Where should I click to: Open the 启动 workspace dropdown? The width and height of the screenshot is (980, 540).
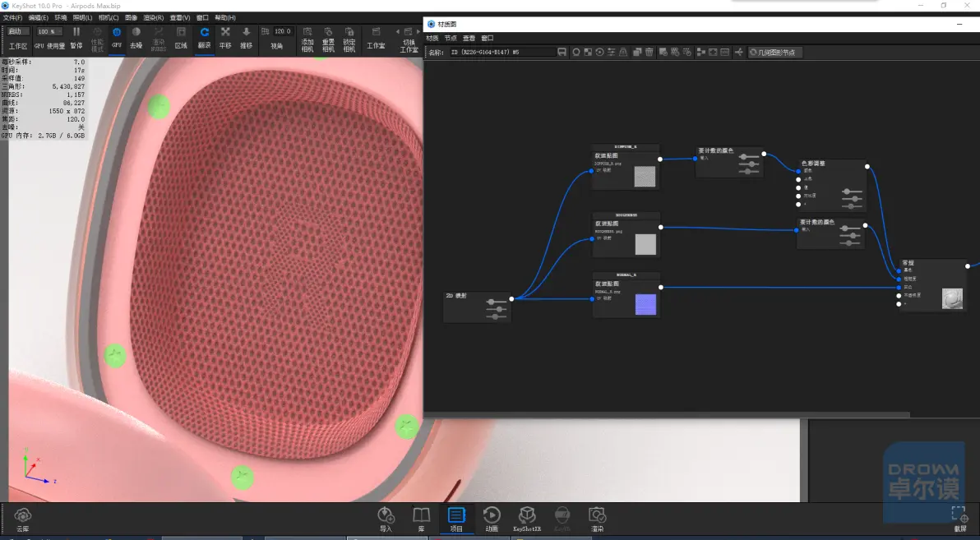tap(17, 31)
